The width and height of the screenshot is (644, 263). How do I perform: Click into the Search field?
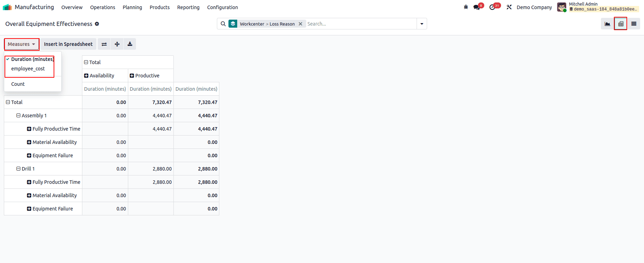tap(361, 24)
